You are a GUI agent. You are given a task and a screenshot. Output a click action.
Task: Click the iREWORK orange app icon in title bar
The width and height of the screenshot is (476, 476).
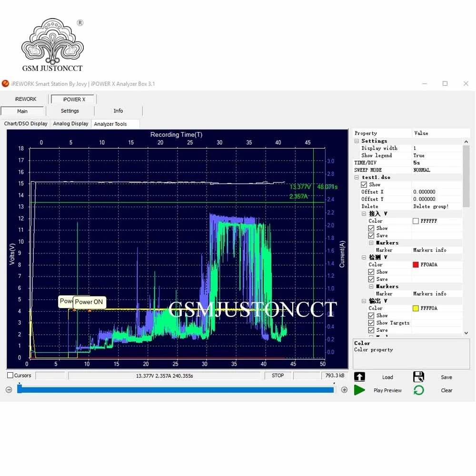coord(5,83)
